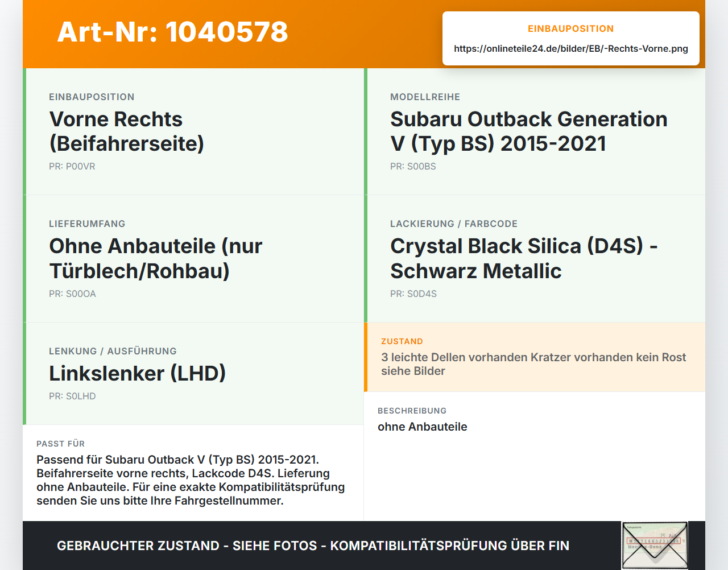Viewport: 728px width, 570px height.
Task: Click the PR: S0D4S code
Action: pos(413,294)
